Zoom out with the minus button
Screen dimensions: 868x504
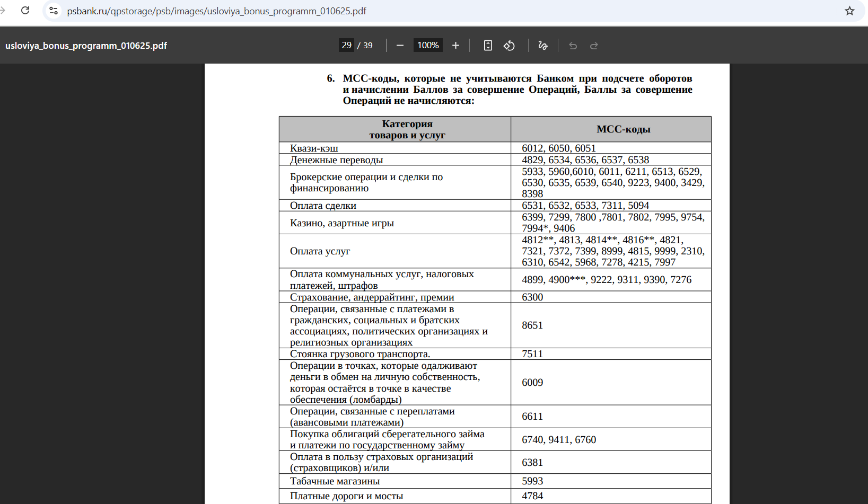tap(400, 46)
